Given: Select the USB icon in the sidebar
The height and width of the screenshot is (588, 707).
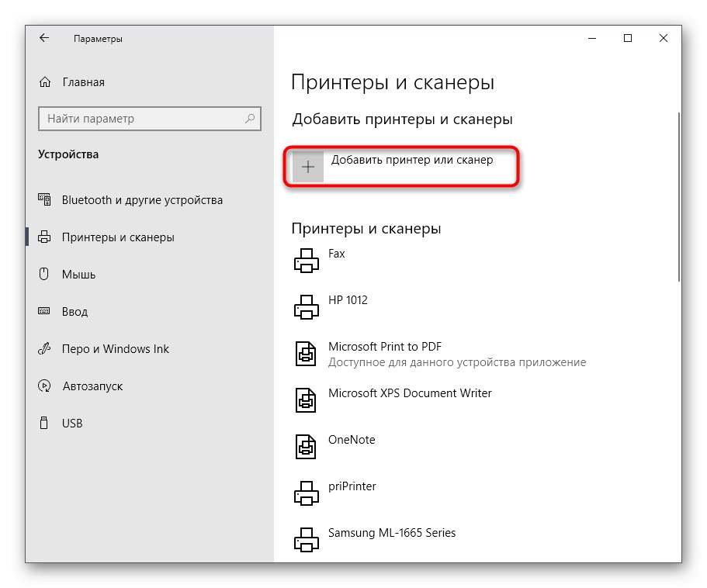Looking at the screenshot, I should tap(43, 423).
